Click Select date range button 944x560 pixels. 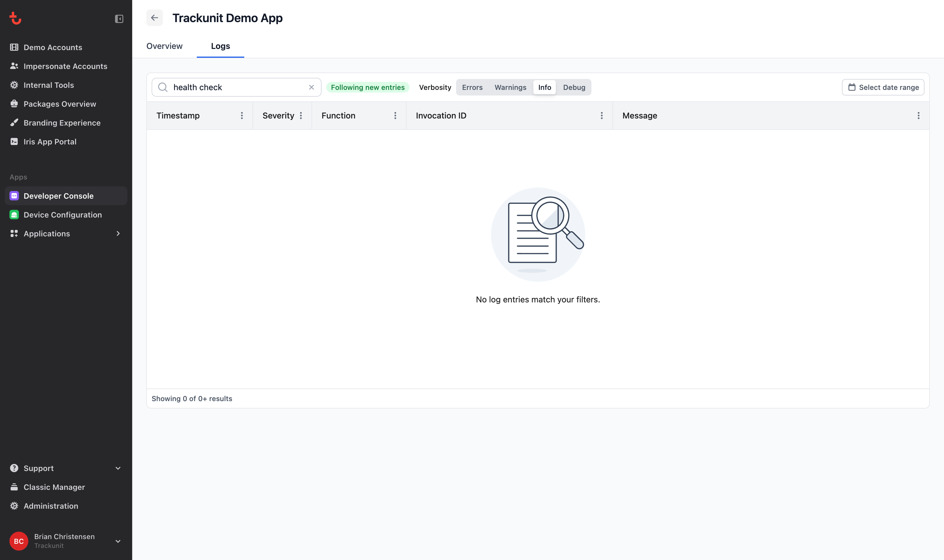pyautogui.click(x=883, y=87)
